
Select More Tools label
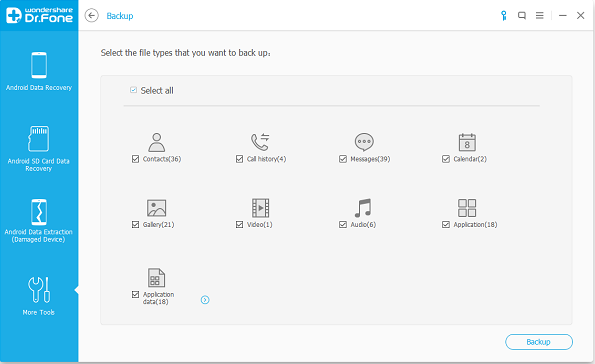(39, 312)
